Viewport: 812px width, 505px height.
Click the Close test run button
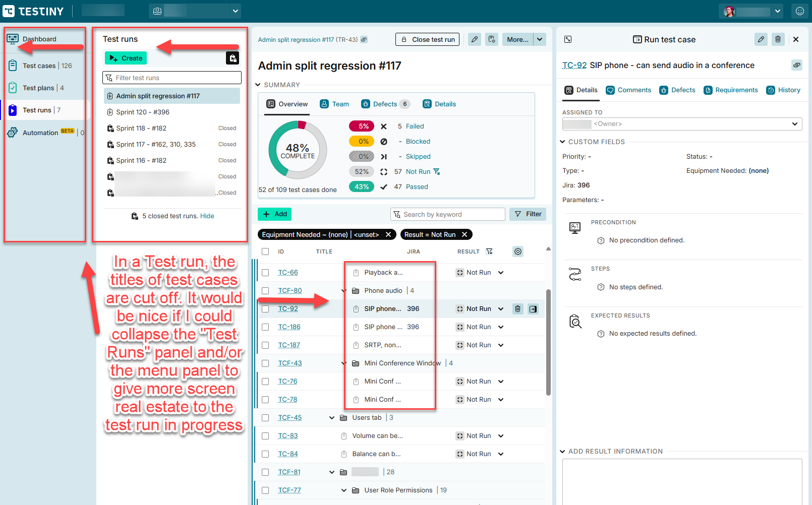[x=428, y=39]
